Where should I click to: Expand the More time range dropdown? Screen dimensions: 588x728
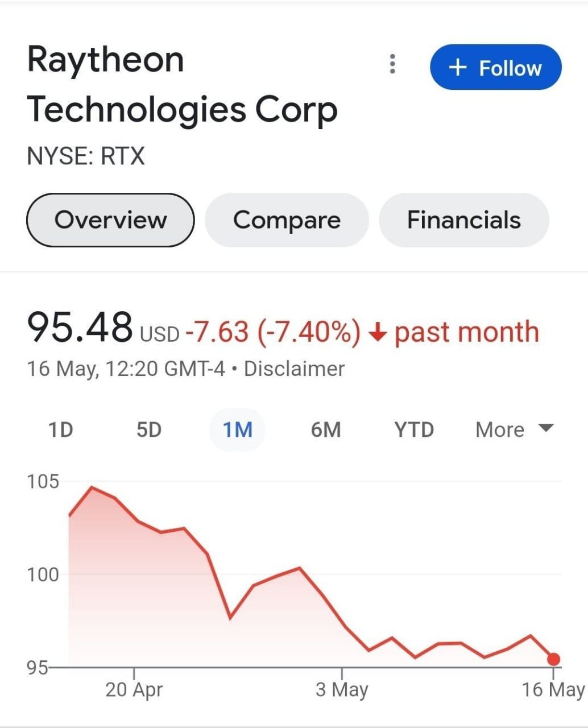point(514,429)
